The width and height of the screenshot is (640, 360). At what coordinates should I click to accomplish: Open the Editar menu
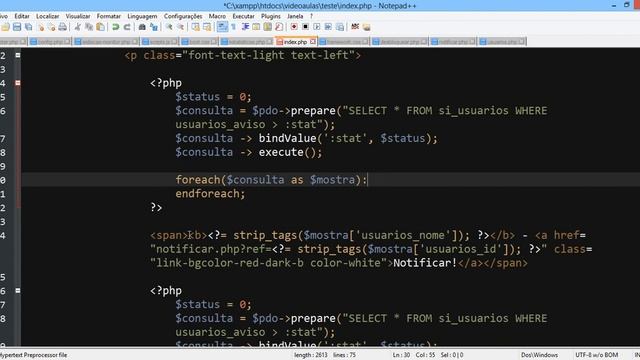click(22, 16)
